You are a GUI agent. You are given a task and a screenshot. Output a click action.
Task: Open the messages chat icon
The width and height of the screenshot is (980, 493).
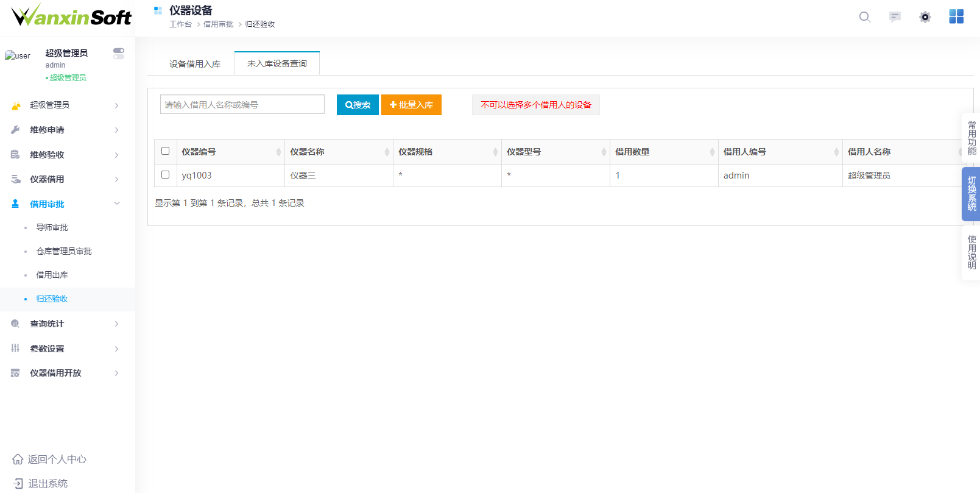(x=895, y=17)
